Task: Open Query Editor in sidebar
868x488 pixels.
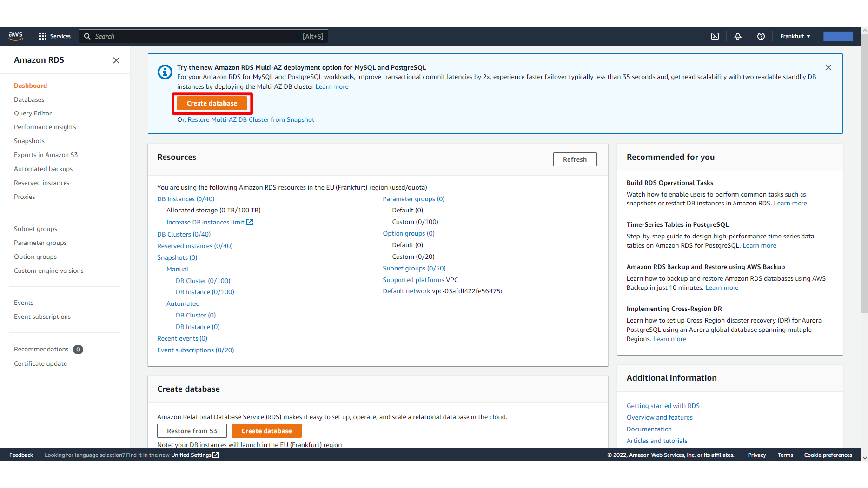Action: (x=33, y=113)
